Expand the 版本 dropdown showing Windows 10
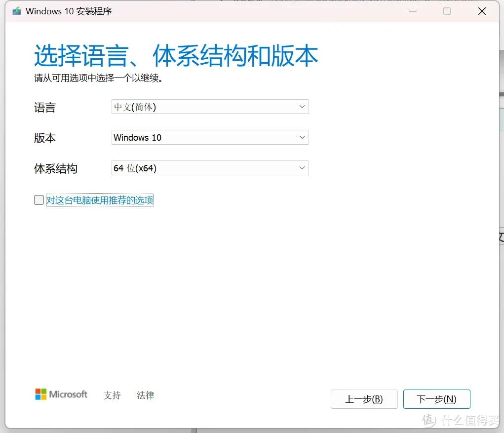 pyautogui.click(x=210, y=137)
